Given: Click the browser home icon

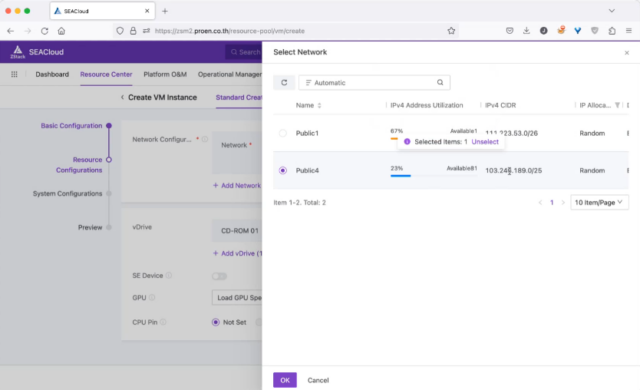Looking at the screenshot, I should coord(61,31).
